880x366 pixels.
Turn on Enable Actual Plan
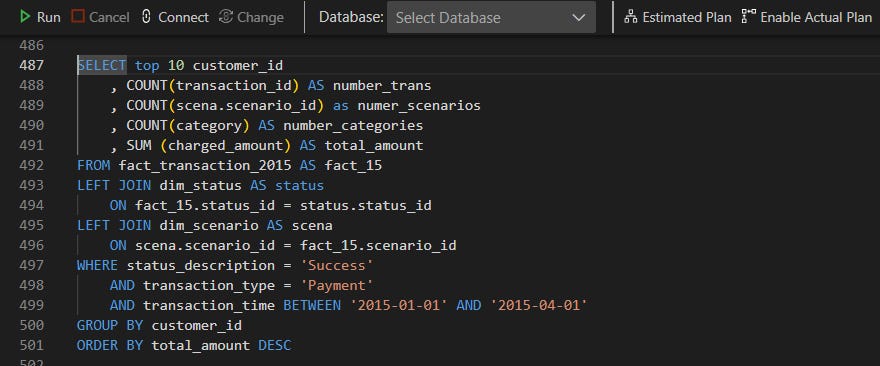(816, 17)
